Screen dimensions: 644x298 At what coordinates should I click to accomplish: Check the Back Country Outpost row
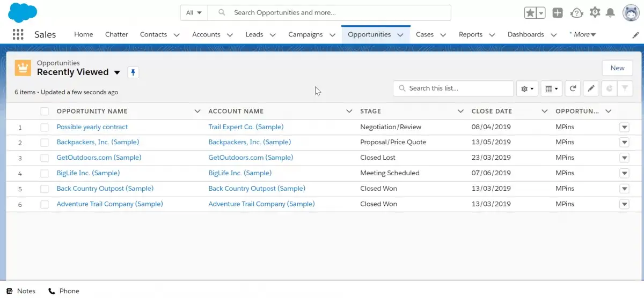[45, 189]
